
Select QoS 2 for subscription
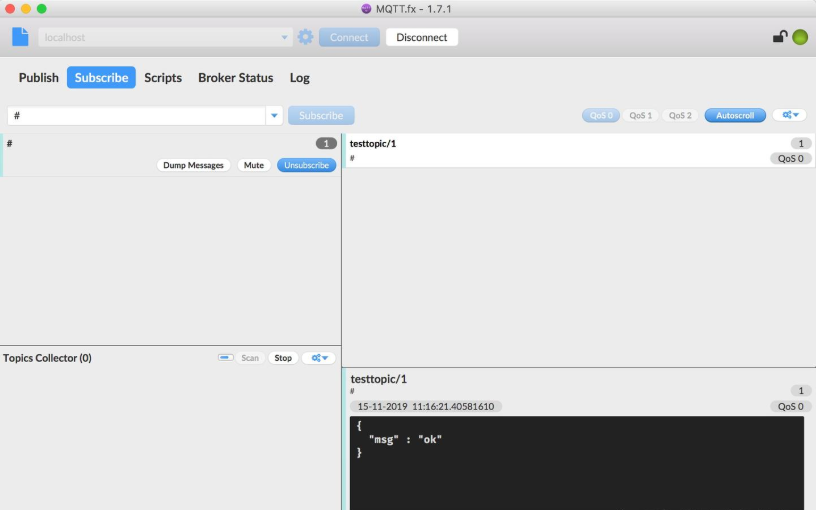[680, 115]
